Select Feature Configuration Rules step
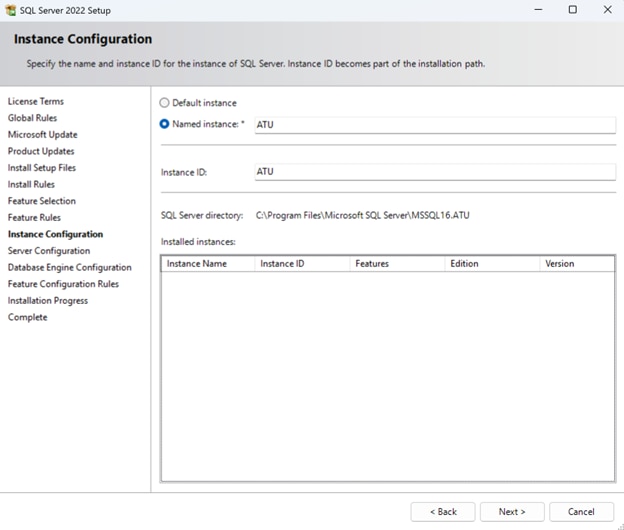This screenshot has width=624, height=530. pyautogui.click(x=63, y=284)
